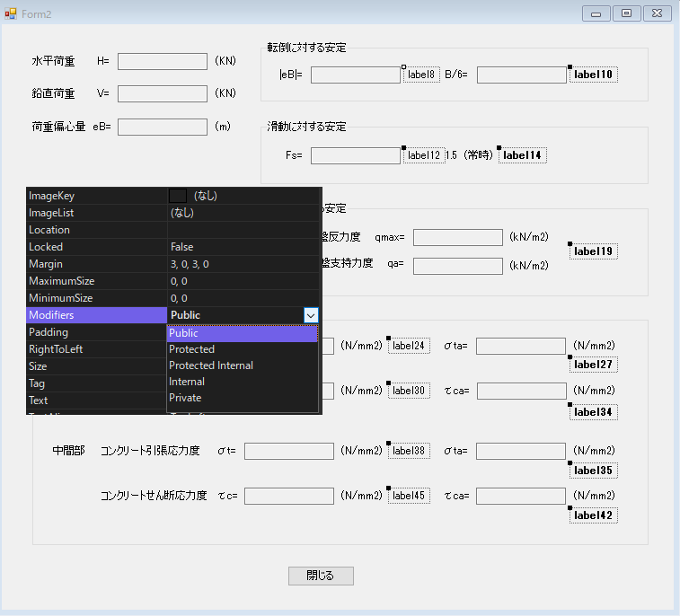The height and width of the screenshot is (616, 680).
Task: Open the Modifiers dropdown arrow
Action: [x=311, y=315]
